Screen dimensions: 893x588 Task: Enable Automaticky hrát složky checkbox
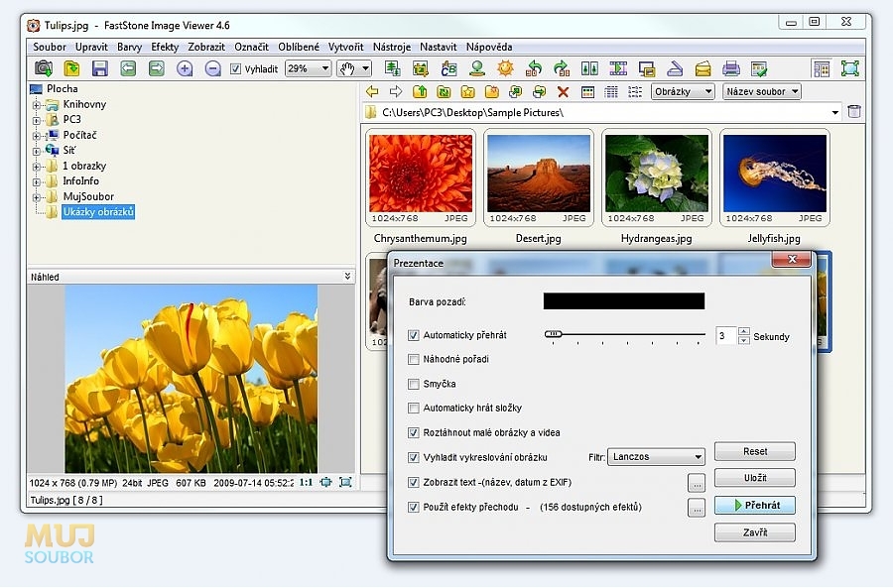click(414, 408)
